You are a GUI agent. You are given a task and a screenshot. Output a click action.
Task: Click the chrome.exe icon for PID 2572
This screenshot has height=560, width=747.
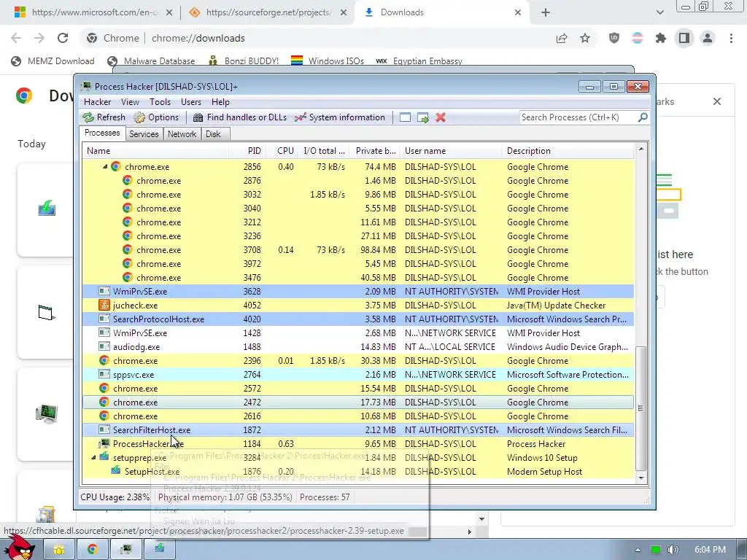pos(104,388)
